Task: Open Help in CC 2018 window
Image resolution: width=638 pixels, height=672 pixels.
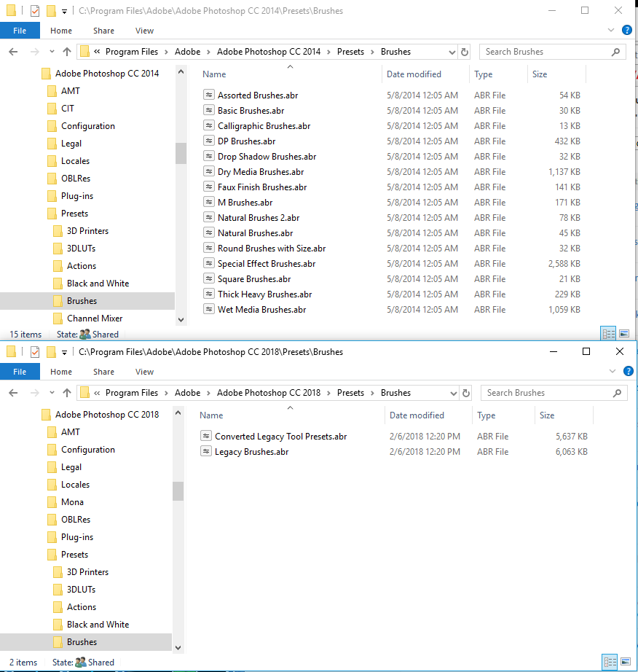Action: tap(628, 371)
